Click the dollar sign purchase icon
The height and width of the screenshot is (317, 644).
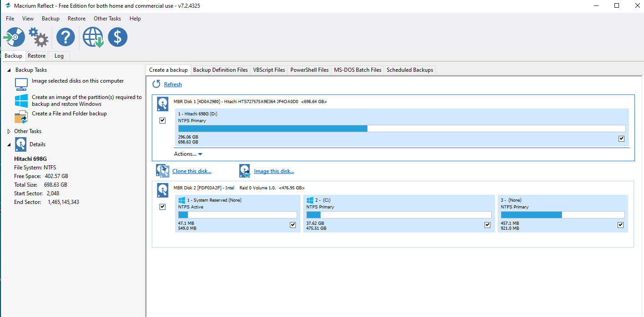(x=117, y=37)
